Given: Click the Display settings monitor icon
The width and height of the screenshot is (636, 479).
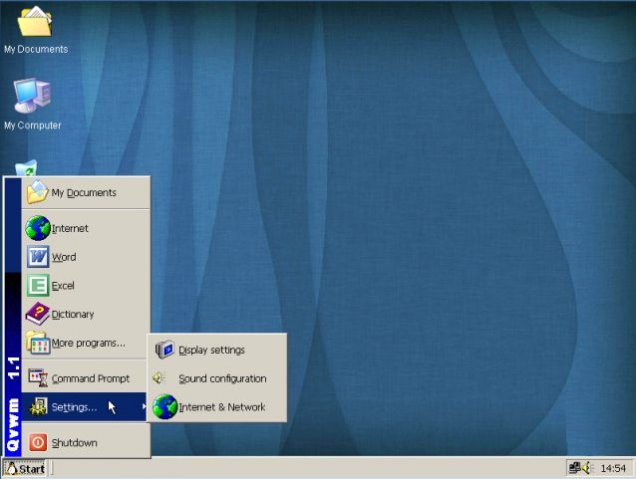Looking at the screenshot, I should [x=165, y=350].
